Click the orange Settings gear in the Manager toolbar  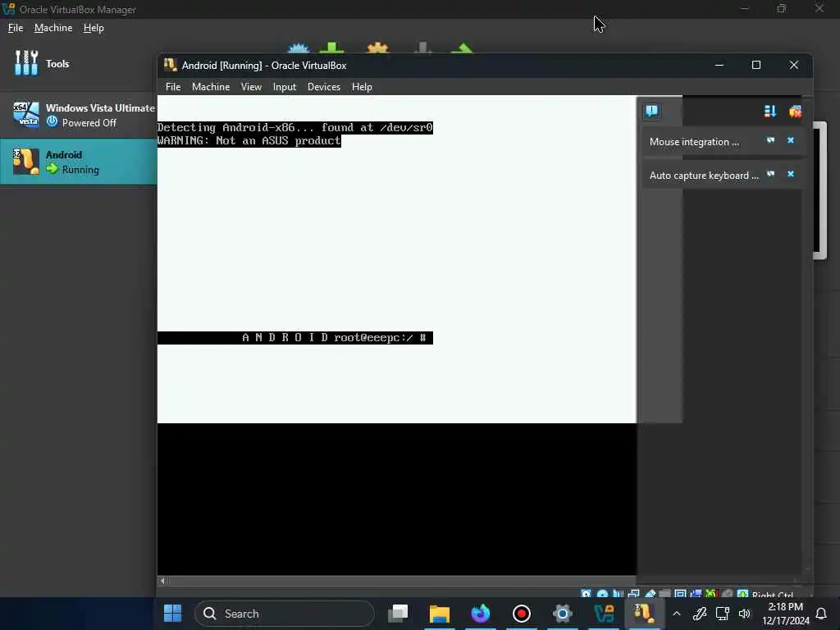click(x=377, y=48)
